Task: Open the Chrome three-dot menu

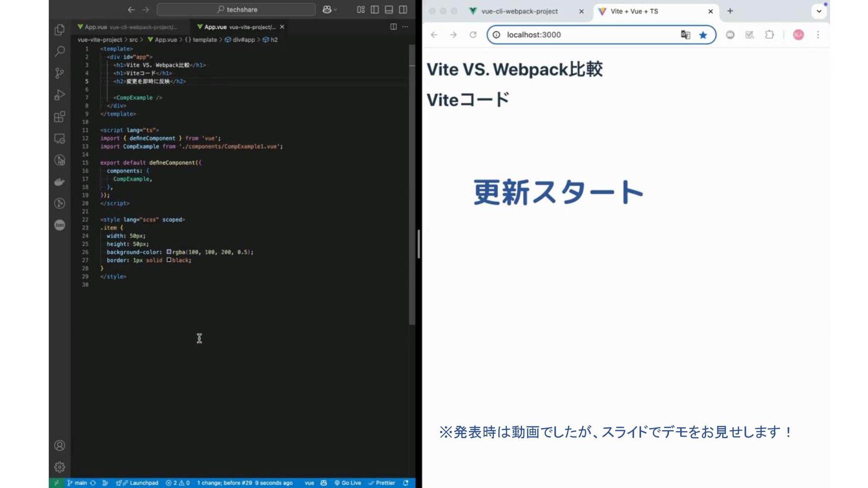Action: click(818, 35)
